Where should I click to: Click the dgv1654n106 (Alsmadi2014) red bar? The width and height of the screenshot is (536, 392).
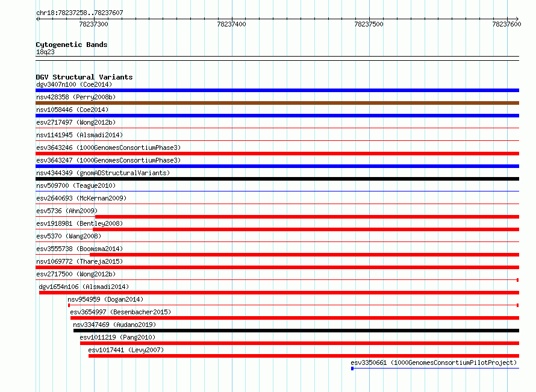click(x=279, y=293)
